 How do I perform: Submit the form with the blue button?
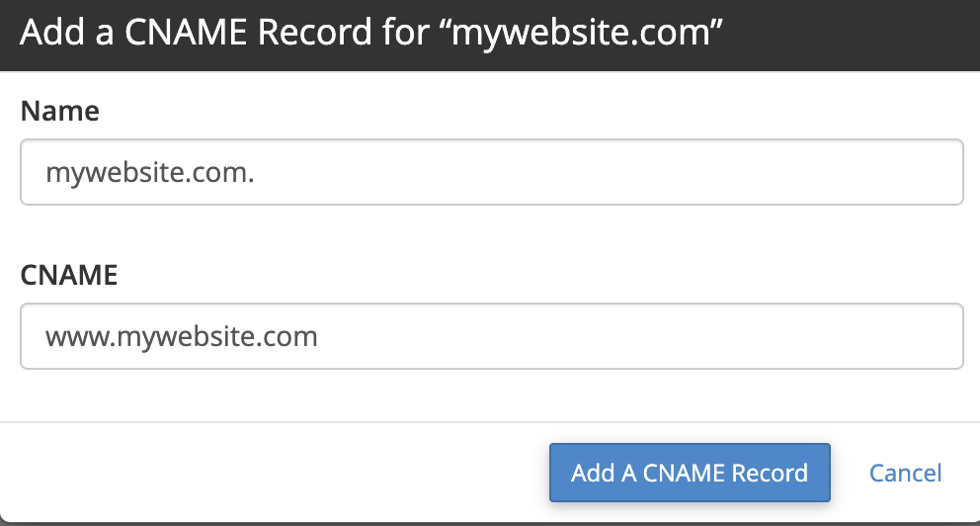click(689, 473)
